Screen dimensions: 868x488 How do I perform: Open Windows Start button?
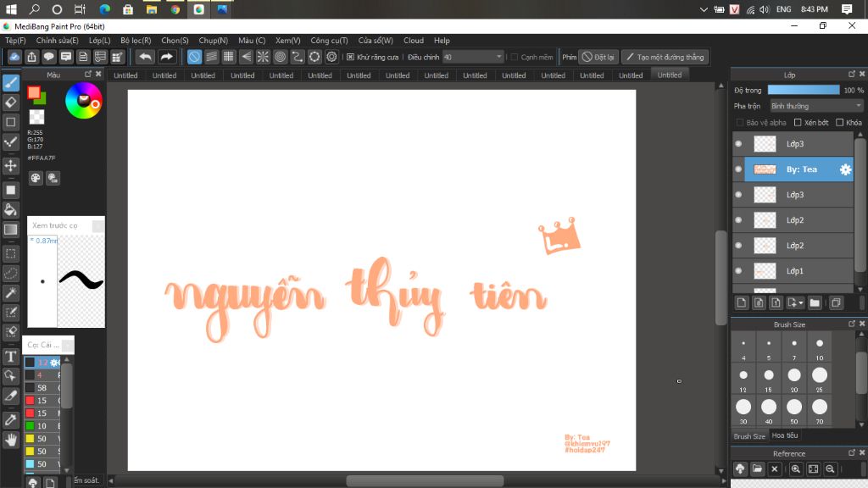click(10, 9)
